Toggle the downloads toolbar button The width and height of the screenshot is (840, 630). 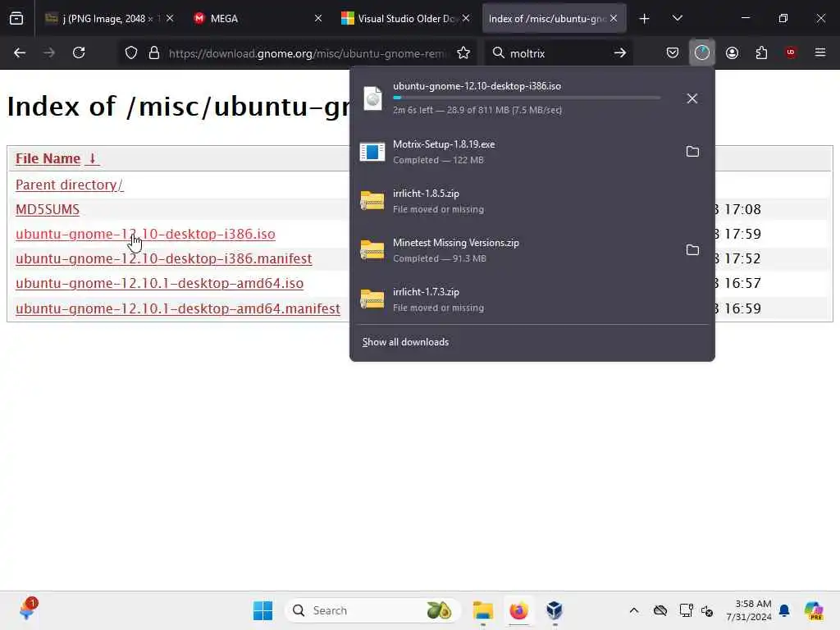pyautogui.click(x=702, y=52)
